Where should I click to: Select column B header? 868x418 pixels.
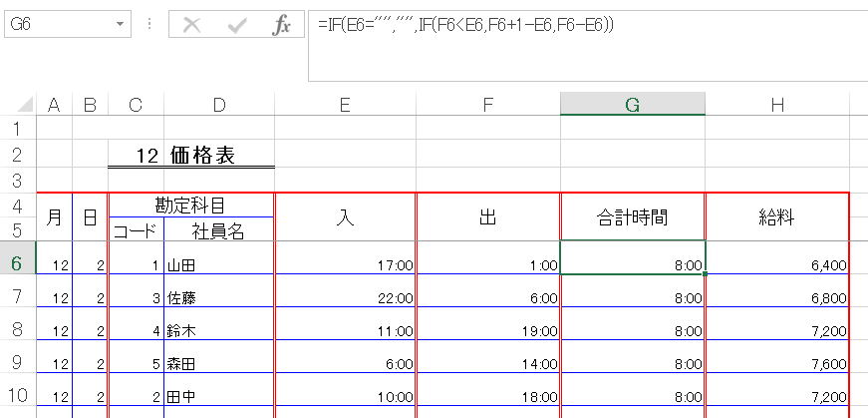coord(91,104)
